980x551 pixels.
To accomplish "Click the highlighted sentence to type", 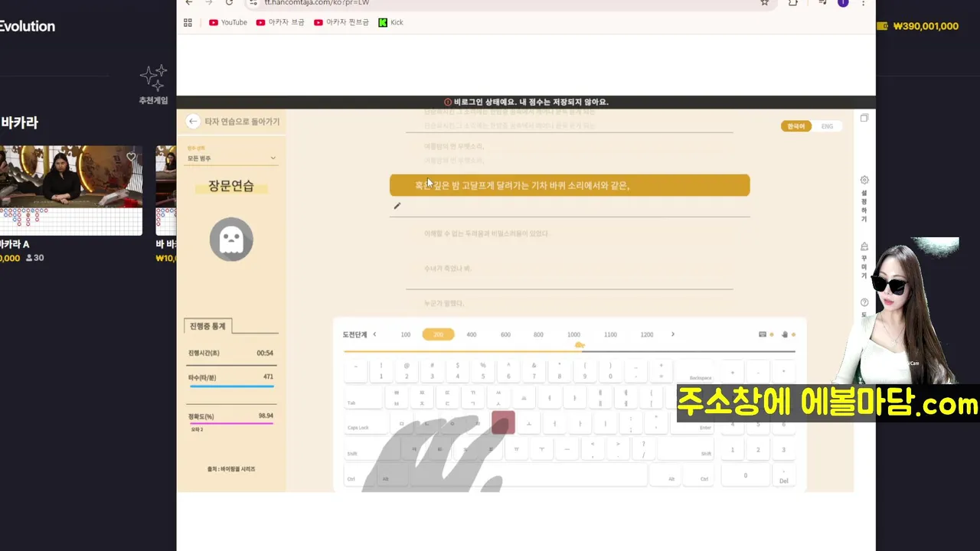I will point(570,185).
